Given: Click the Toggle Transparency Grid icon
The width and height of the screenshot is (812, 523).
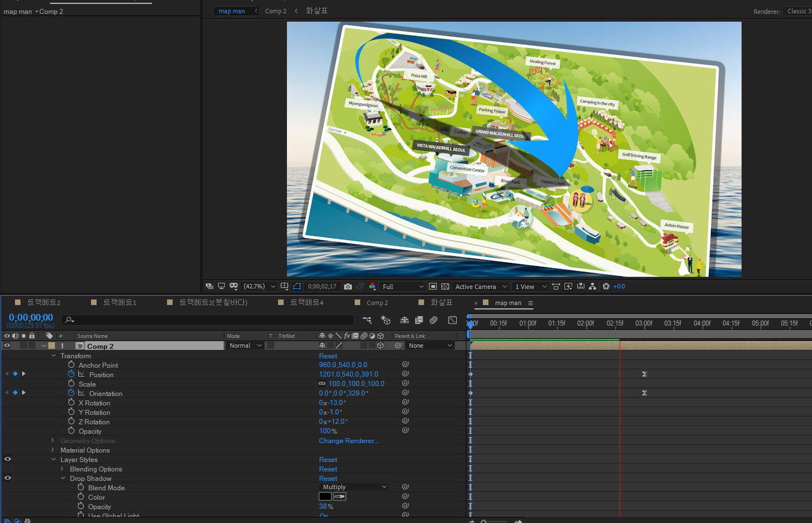Looking at the screenshot, I should point(445,287).
